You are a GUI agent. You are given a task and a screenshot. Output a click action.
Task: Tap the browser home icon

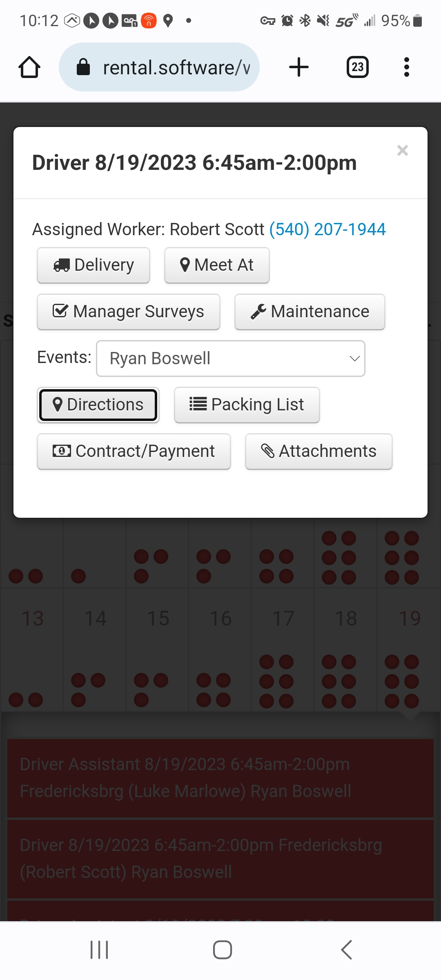(29, 67)
